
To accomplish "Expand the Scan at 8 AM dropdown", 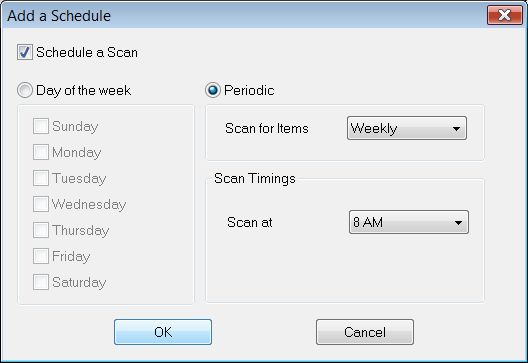I will [409, 222].
